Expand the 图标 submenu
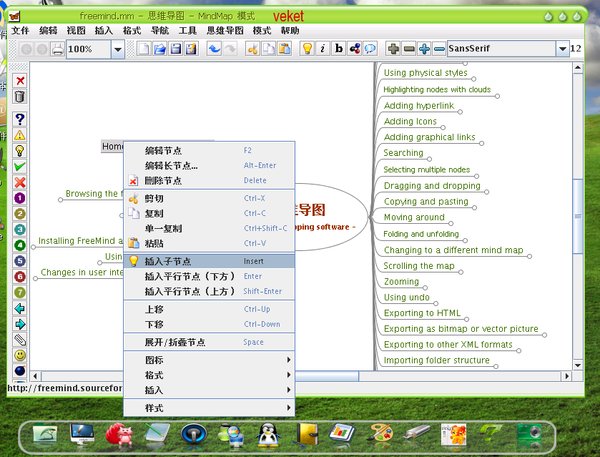 coord(209,360)
